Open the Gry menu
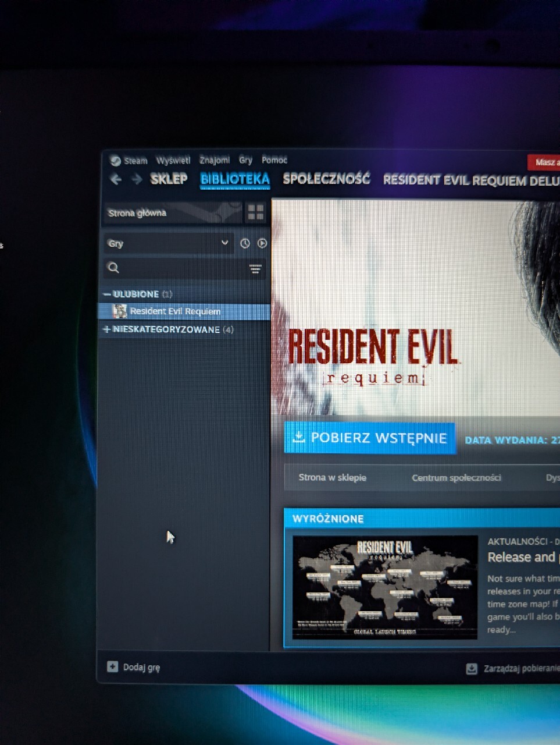Screen dimensions: 560x745 (x=245, y=159)
